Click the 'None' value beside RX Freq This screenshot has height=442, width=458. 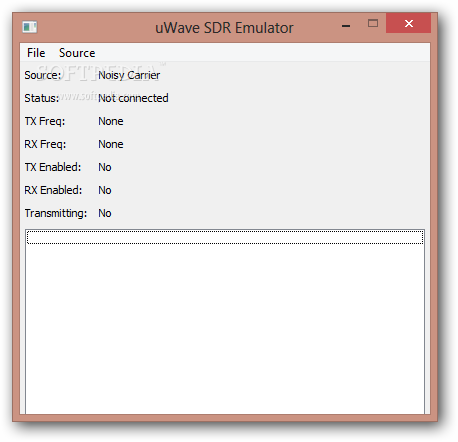pyautogui.click(x=111, y=144)
